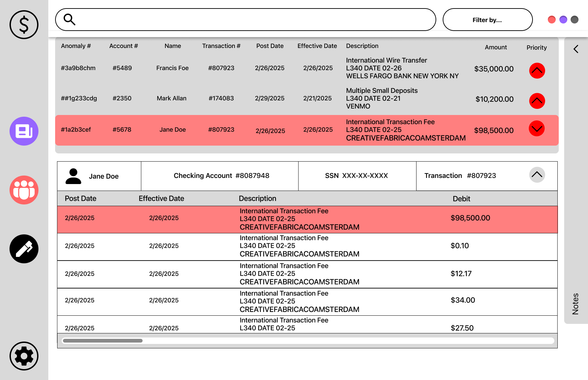The width and height of the screenshot is (588, 380).
Task: Open the red people group sidebar icon
Action: [24, 190]
